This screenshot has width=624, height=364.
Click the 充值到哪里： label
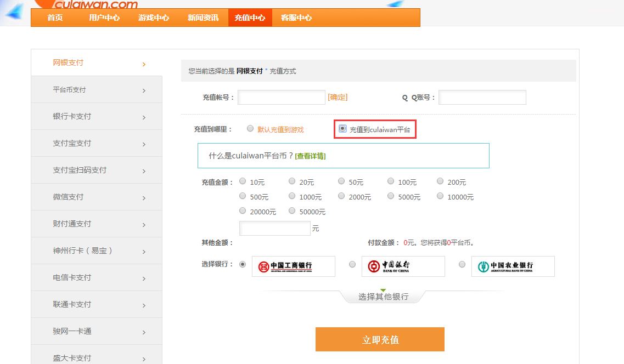click(x=213, y=129)
